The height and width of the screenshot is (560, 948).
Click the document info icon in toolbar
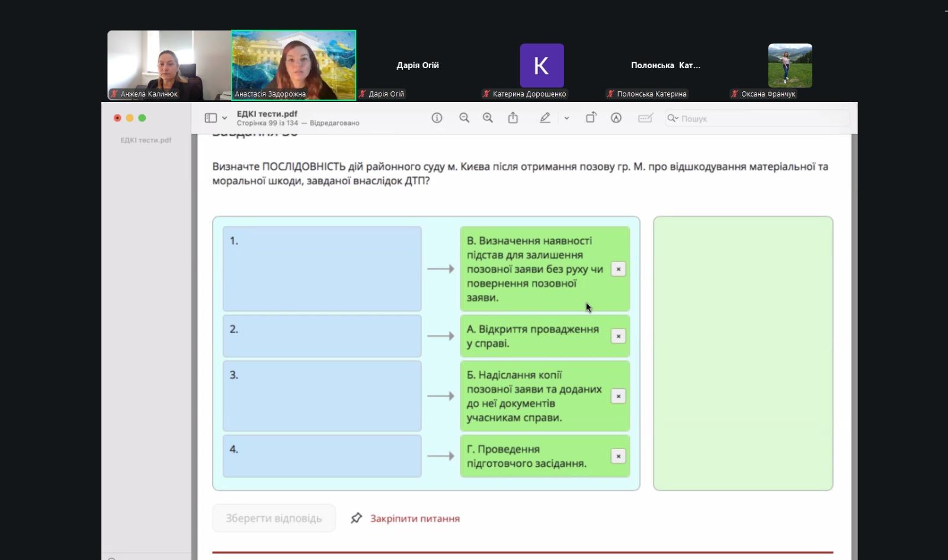click(437, 118)
